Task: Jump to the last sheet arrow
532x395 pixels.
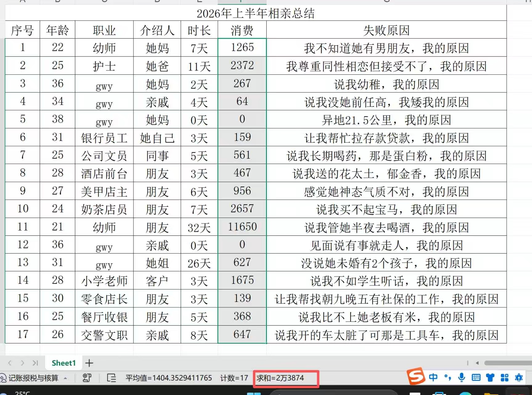Action: point(35,363)
